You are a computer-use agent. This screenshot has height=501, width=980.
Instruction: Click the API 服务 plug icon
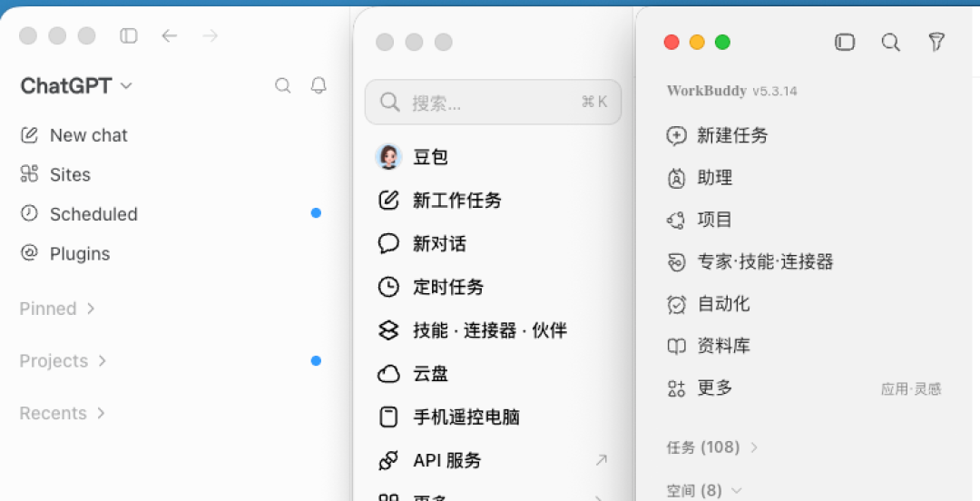(x=388, y=461)
